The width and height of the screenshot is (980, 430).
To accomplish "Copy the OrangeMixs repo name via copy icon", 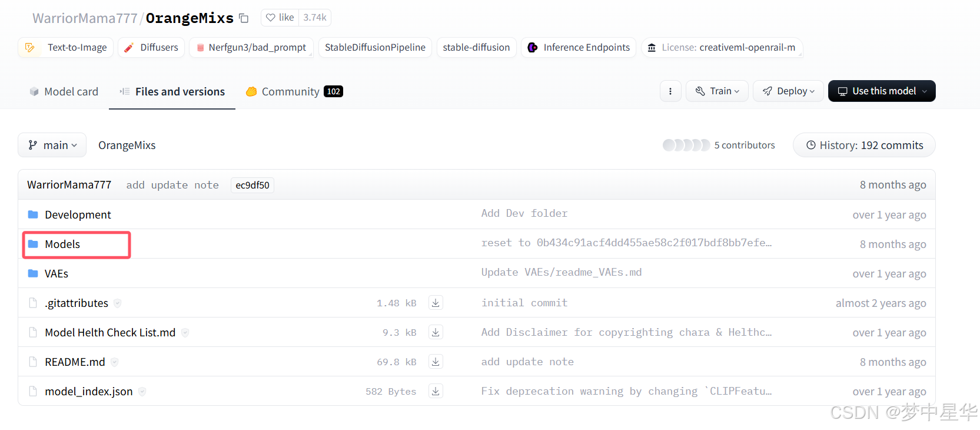I will point(244,18).
